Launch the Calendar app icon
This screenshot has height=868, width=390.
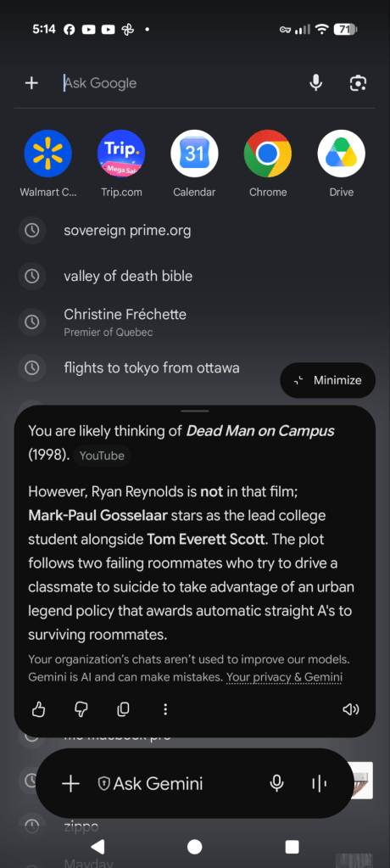tap(194, 154)
